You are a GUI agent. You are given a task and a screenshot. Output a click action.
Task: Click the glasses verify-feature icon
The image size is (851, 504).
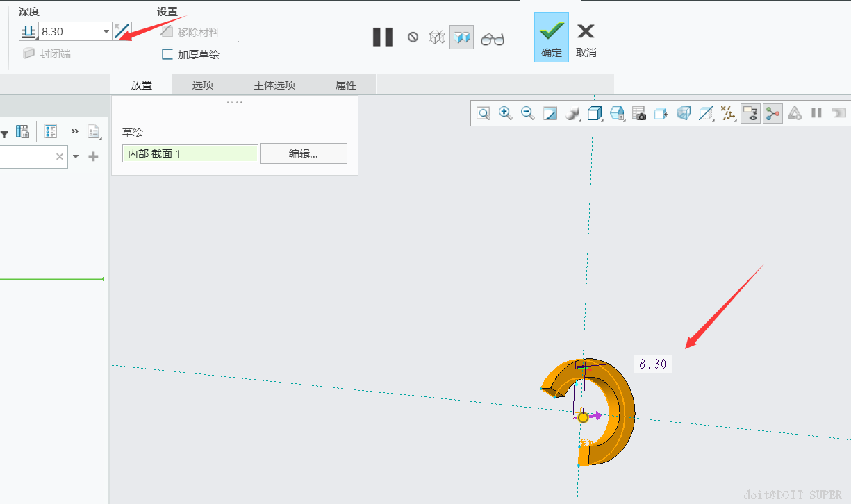tap(493, 39)
